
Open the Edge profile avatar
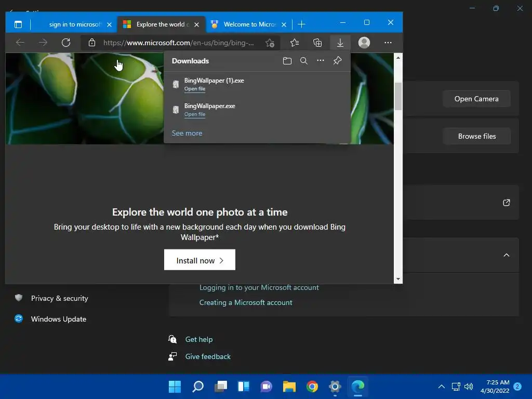(x=364, y=43)
